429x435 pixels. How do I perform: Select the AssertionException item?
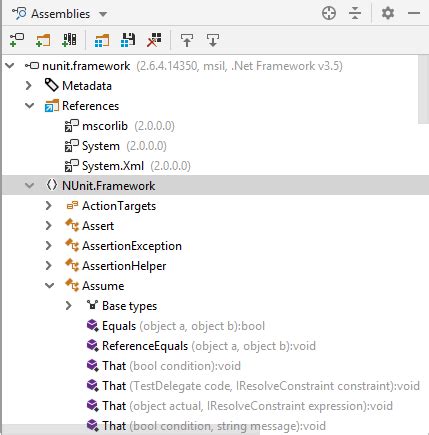click(132, 246)
